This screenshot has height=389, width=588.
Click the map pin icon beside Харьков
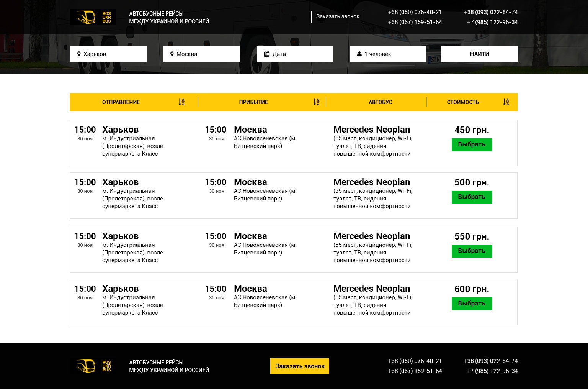click(79, 54)
